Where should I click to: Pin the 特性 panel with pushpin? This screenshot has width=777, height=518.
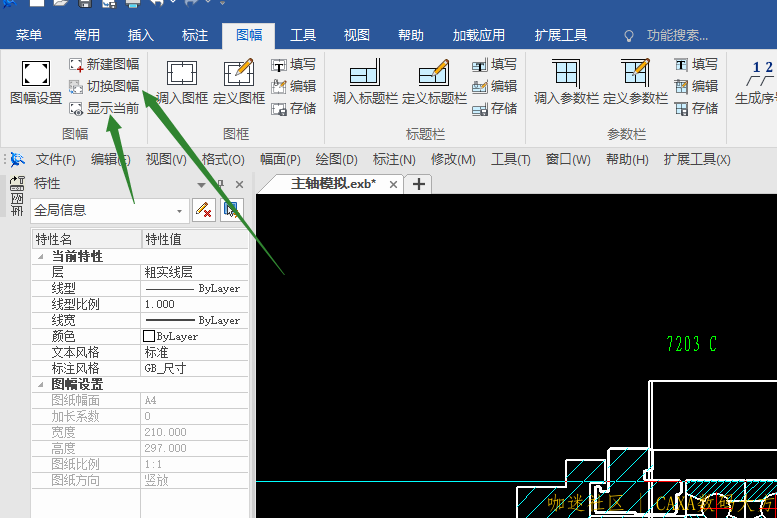tap(219, 184)
